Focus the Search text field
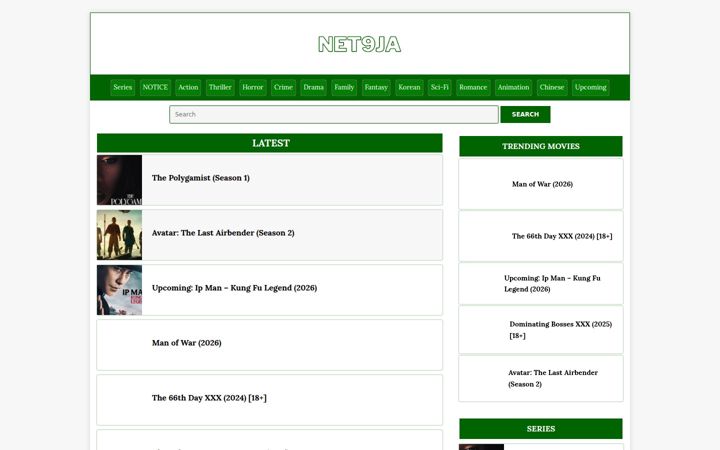Screen dimensions: 720x450 [x=334, y=114]
